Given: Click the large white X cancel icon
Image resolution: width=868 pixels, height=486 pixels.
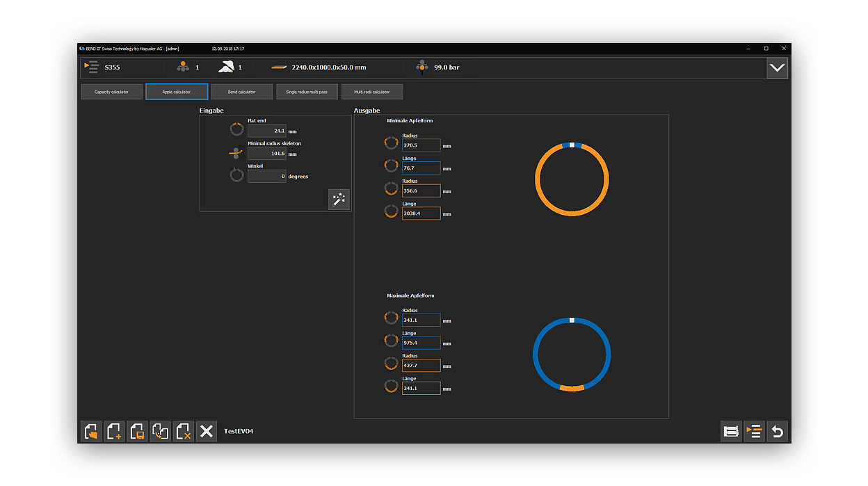Looking at the screenshot, I should point(206,432).
